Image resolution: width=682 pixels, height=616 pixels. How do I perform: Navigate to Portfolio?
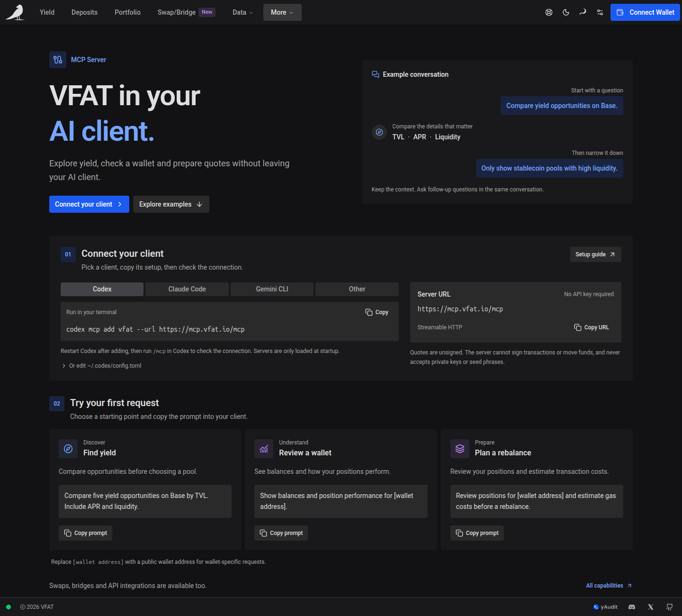(127, 12)
